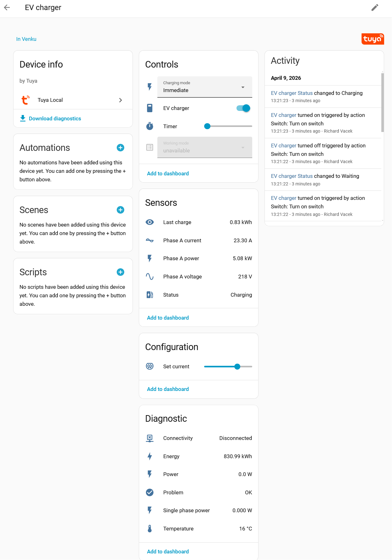The height and width of the screenshot is (560, 392).
Task: Click the Timer slider knob
Action: click(x=207, y=126)
